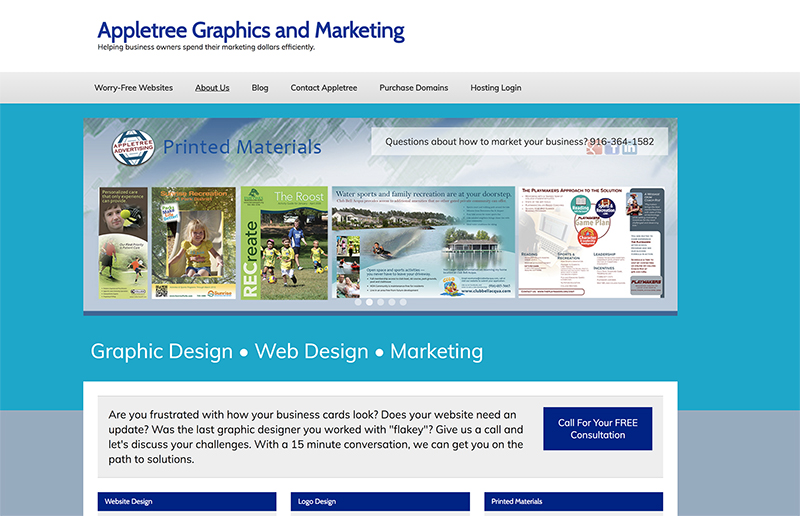The image size is (800, 516).
Task: Jump to the last slide dot
Action: click(x=403, y=302)
